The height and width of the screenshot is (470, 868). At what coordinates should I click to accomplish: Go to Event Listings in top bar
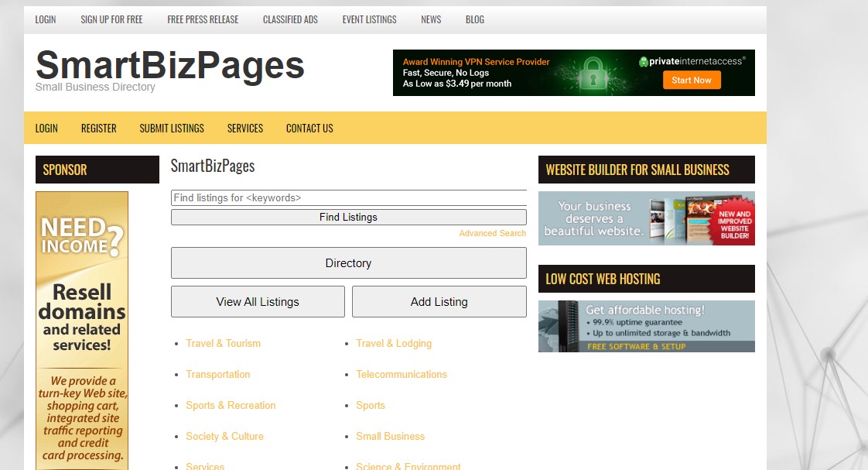click(x=369, y=19)
